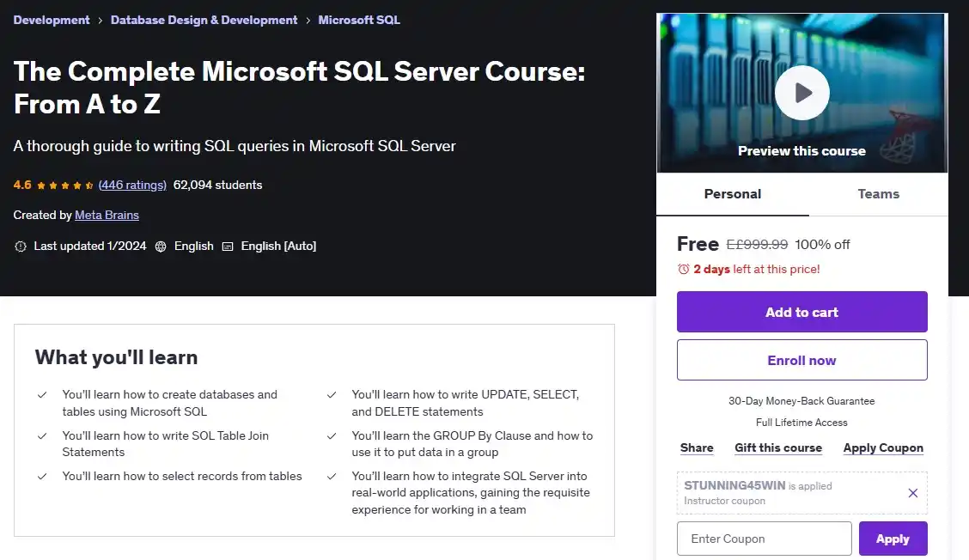The height and width of the screenshot is (560, 969).
Task: Open the 446 ratings link
Action: [132, 185]
